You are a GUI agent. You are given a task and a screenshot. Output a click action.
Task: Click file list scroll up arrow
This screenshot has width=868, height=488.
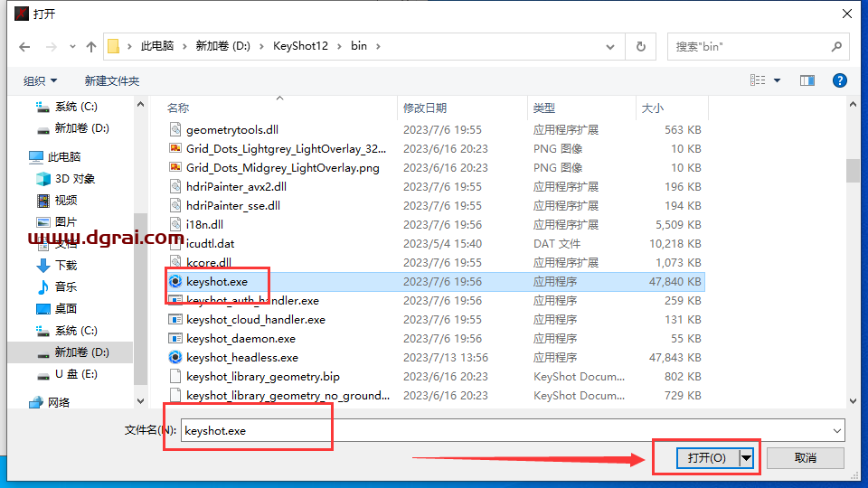pos(853,105)
